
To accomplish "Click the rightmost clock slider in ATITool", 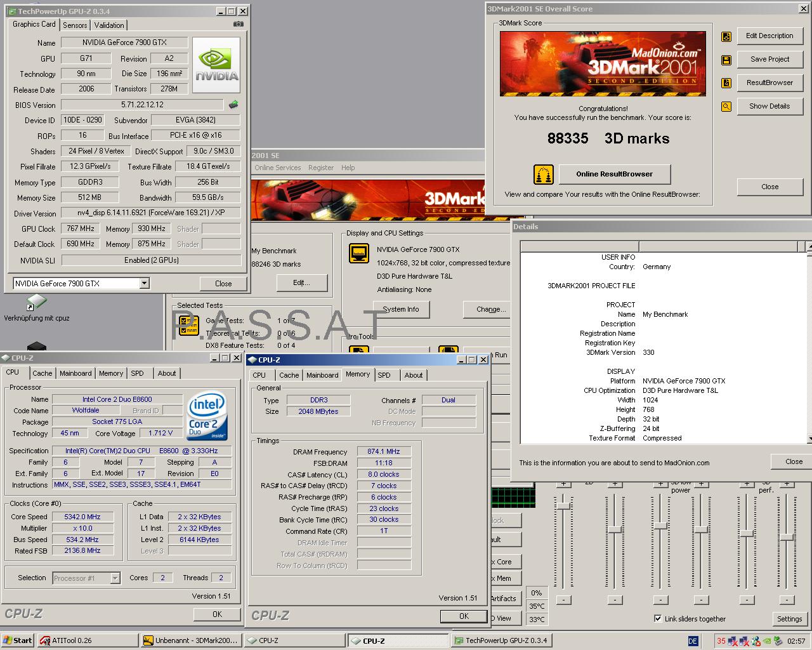I will tap(787, 537).
